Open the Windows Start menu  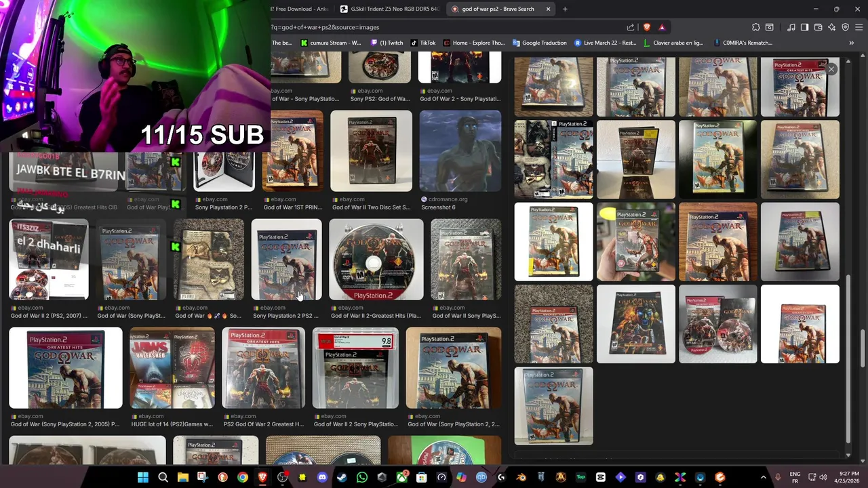point(143,477)
